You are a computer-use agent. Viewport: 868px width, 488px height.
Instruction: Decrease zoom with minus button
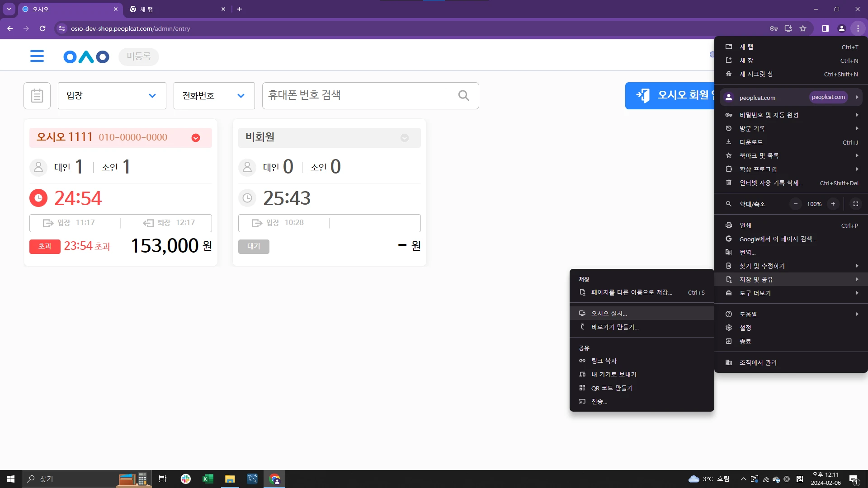tap(796, 204)
